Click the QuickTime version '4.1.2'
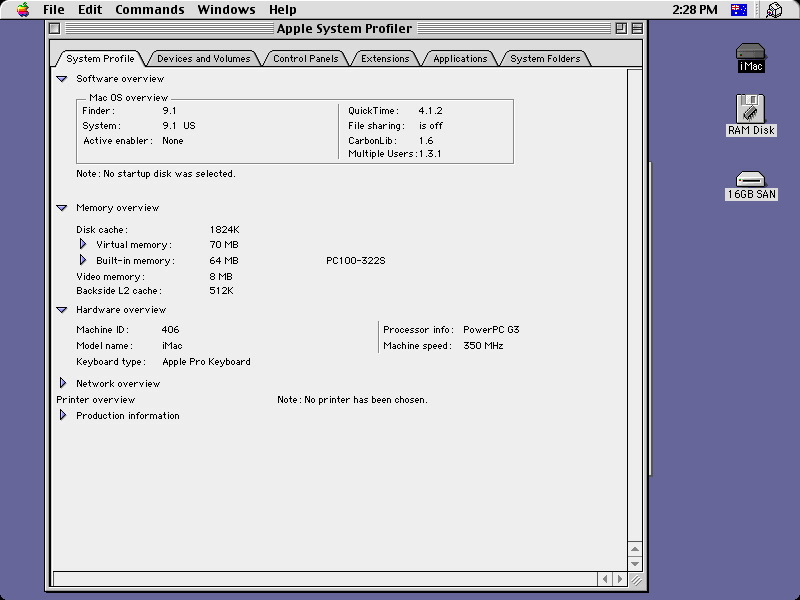 pos(431,111)
